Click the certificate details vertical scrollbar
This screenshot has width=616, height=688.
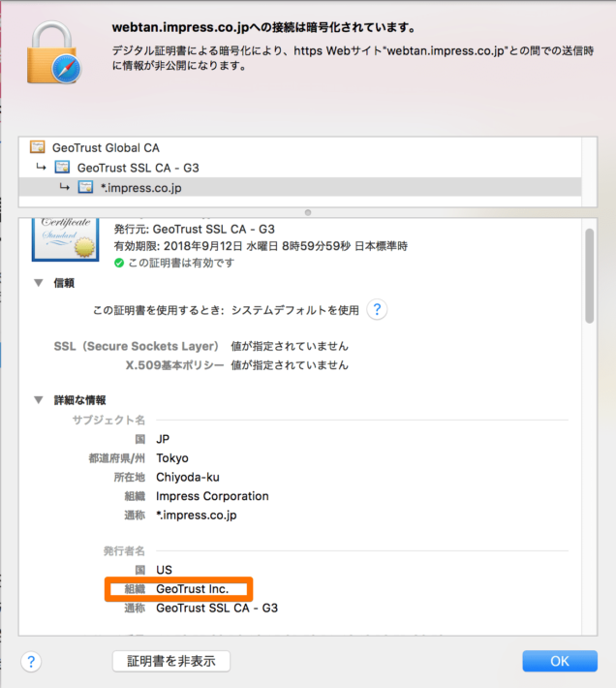point(590,276)
